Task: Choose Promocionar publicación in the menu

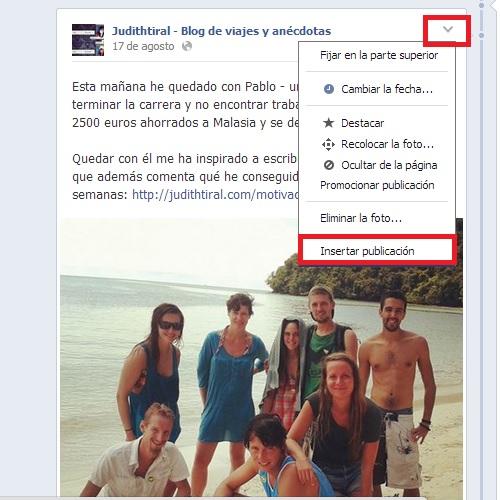Action: pyautogui.click(x=377, y=185)
